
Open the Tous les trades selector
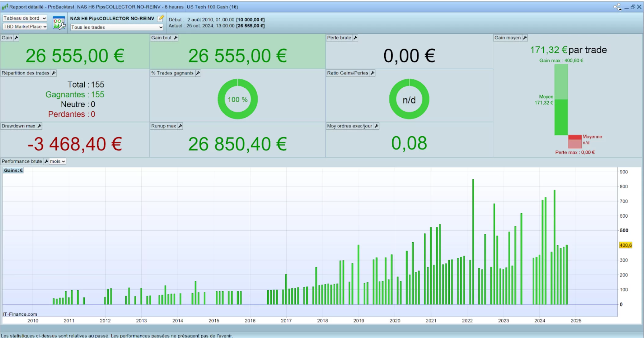click(117, 27)
